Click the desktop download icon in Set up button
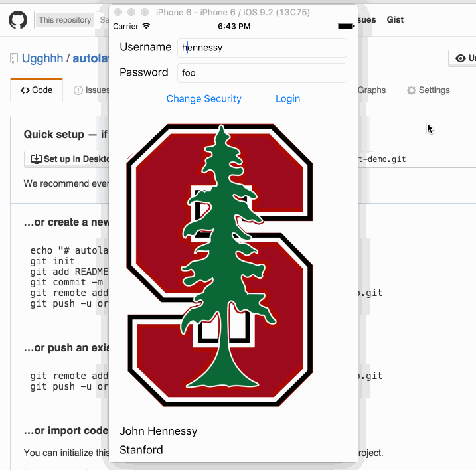 tap(37, 159)
